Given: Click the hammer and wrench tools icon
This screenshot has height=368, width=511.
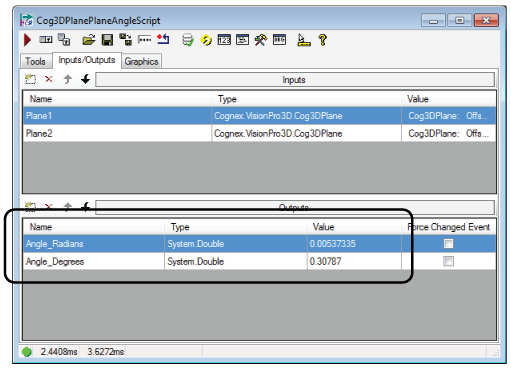Looking at the screenshot, I should coord(261,40).
